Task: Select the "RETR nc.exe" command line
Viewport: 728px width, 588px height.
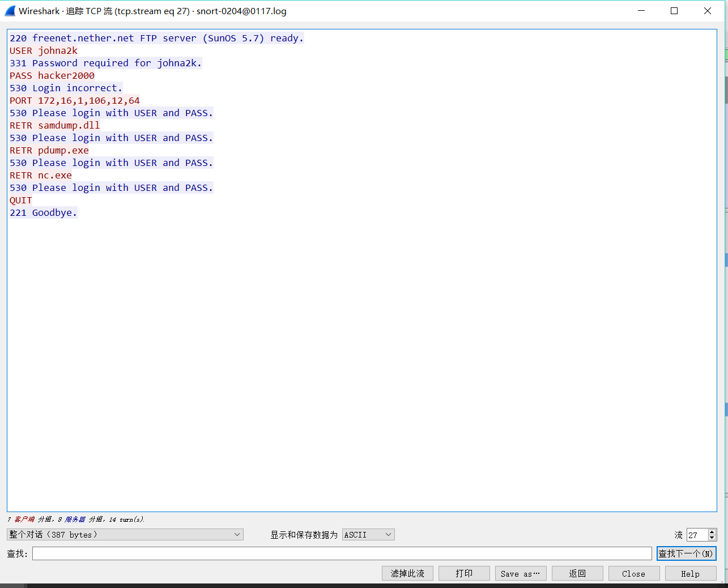Action: [x=41, y=175]
